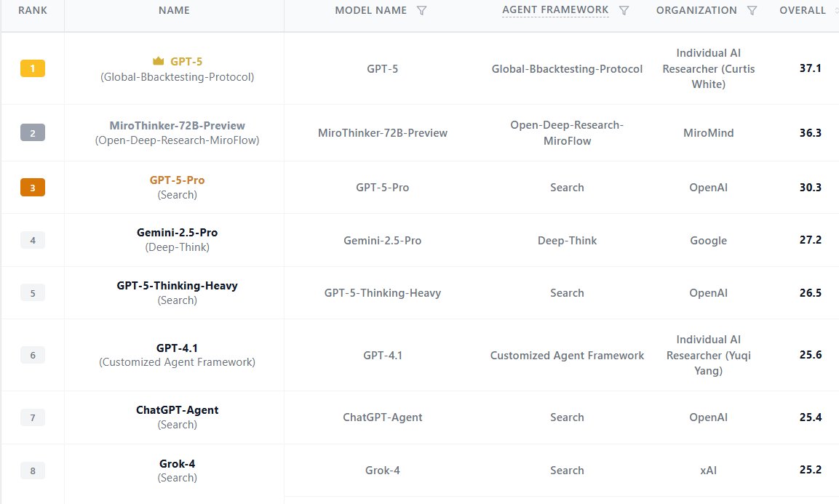Viewport: 839px width, 504px height.
Task: Click the Agent Framework column header
Action: click(555, 10)
